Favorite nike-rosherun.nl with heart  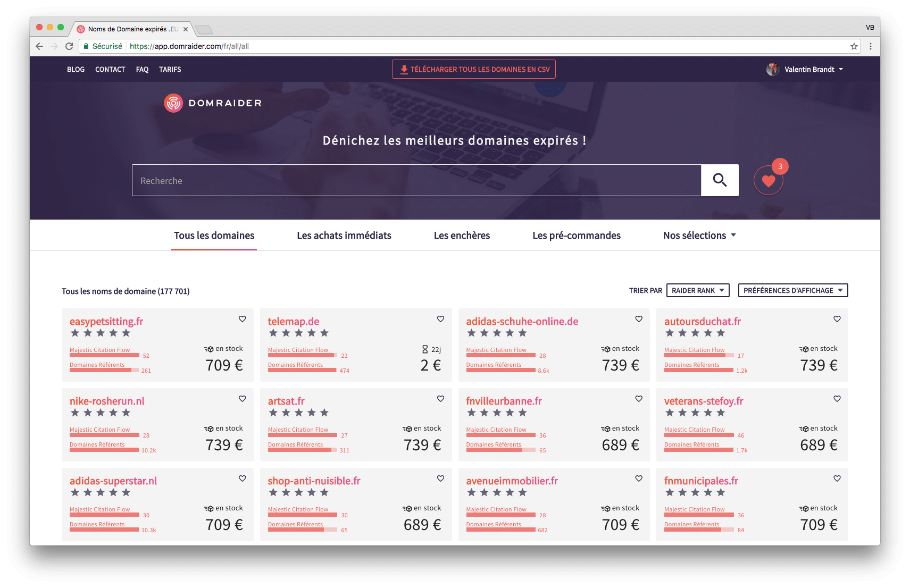[243, 399]
